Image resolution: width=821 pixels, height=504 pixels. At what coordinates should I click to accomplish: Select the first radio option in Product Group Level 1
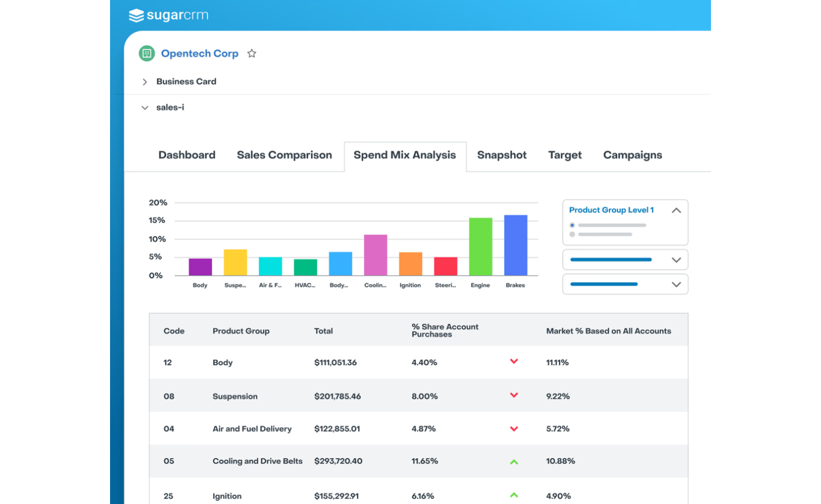(x=572, y=225)
